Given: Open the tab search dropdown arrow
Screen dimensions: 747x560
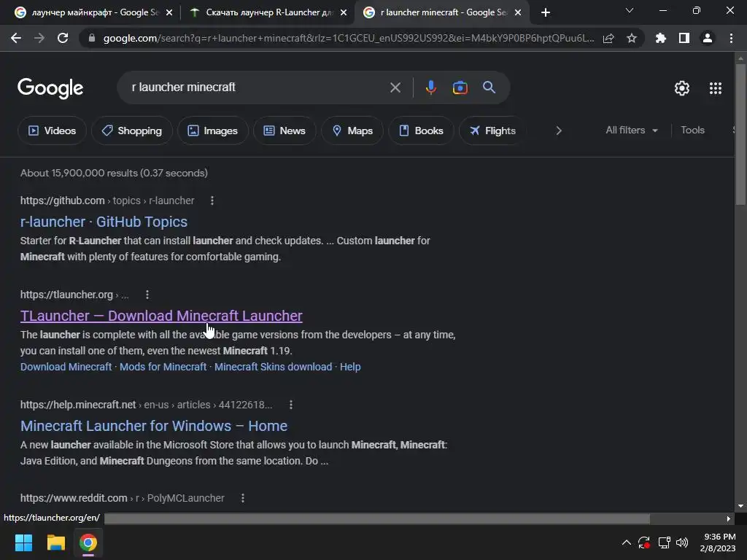Looking at the screenshot, I should point(630,10).
